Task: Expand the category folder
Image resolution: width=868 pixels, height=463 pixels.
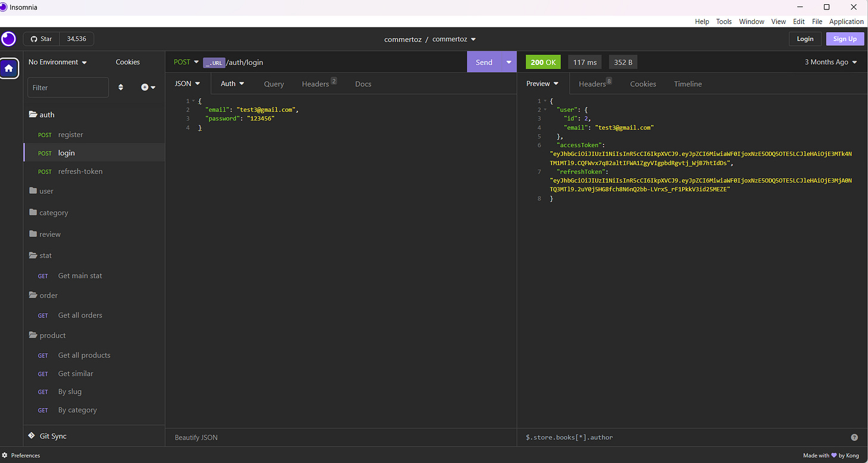Action: point(94,212)
